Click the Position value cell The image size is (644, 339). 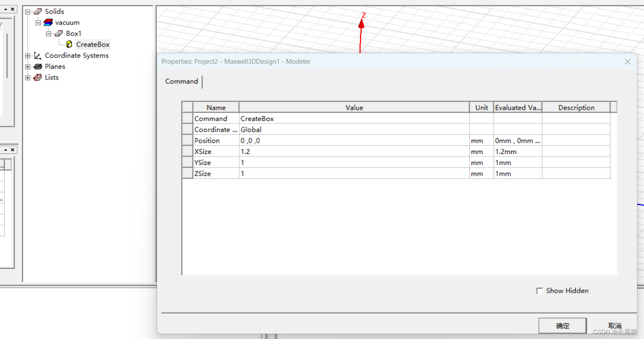coord(354,141)
